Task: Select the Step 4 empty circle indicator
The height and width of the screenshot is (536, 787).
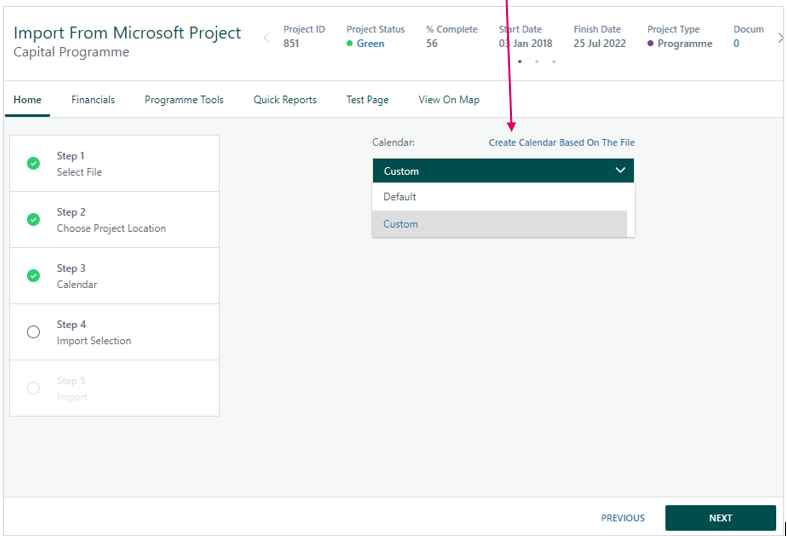Action: click(33, 332)
